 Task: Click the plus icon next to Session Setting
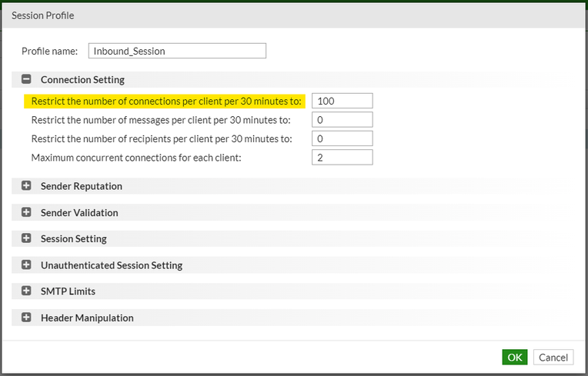26,238
